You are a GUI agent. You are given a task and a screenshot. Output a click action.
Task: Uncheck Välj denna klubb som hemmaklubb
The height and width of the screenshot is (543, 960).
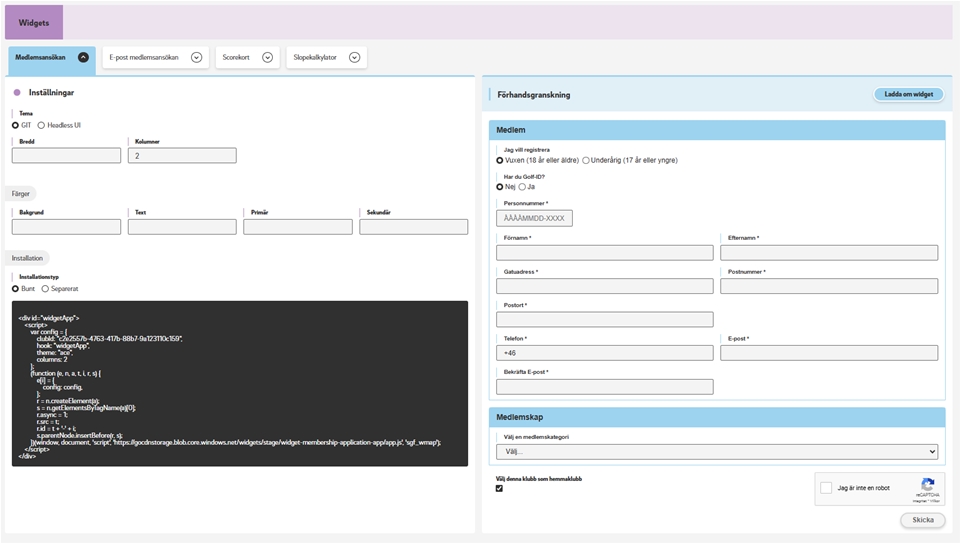coord(499,489)
